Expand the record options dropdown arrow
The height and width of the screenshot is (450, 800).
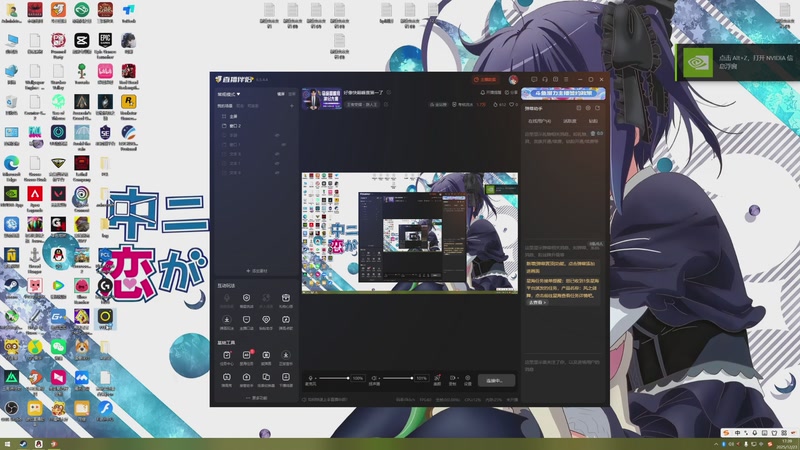click(457, 379)
